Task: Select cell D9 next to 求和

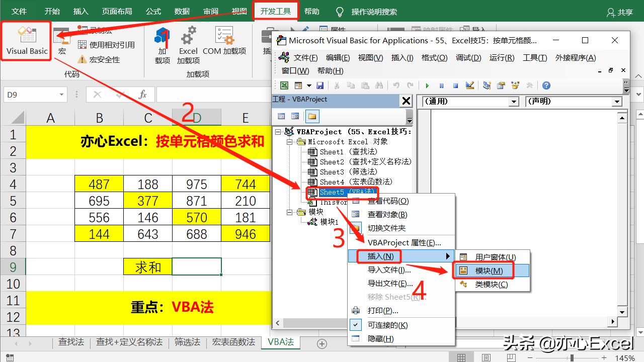Action: (197, 266)
